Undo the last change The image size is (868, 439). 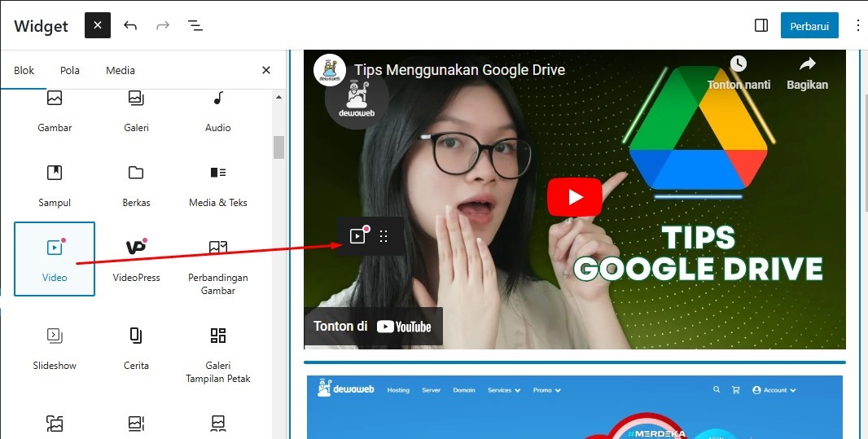click(x=130, y=25)
